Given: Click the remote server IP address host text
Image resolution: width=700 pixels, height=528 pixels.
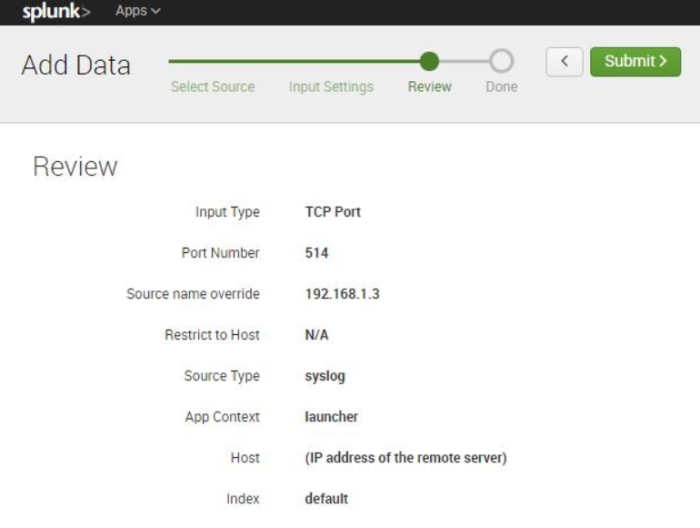Looking at the screenshot, I should click(405, 458).
